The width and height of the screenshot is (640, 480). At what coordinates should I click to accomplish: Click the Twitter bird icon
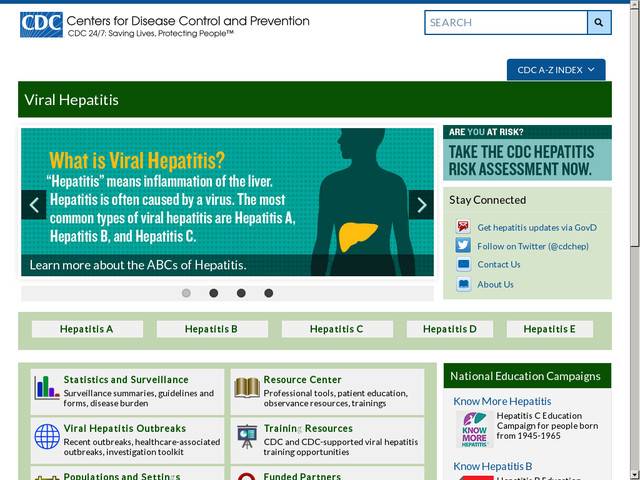click(463, 245)
